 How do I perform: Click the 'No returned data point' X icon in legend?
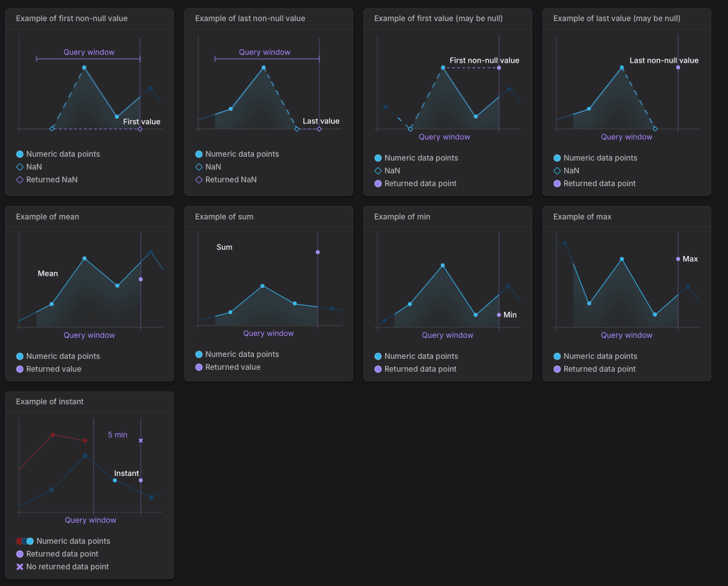(19, 567)
